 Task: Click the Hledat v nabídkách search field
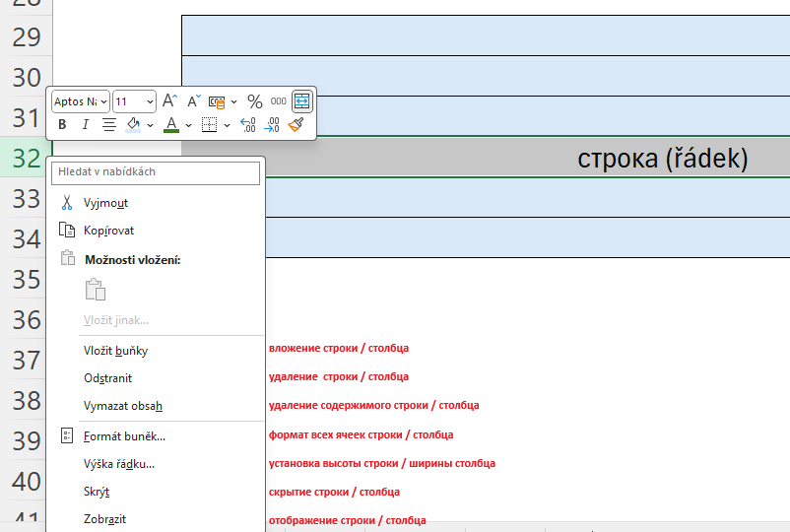[x=156, y=171]
